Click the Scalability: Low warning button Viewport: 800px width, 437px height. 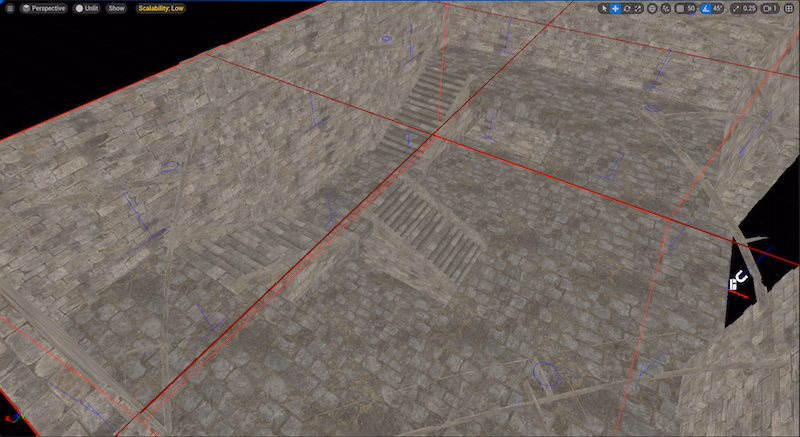pos(161,8)
